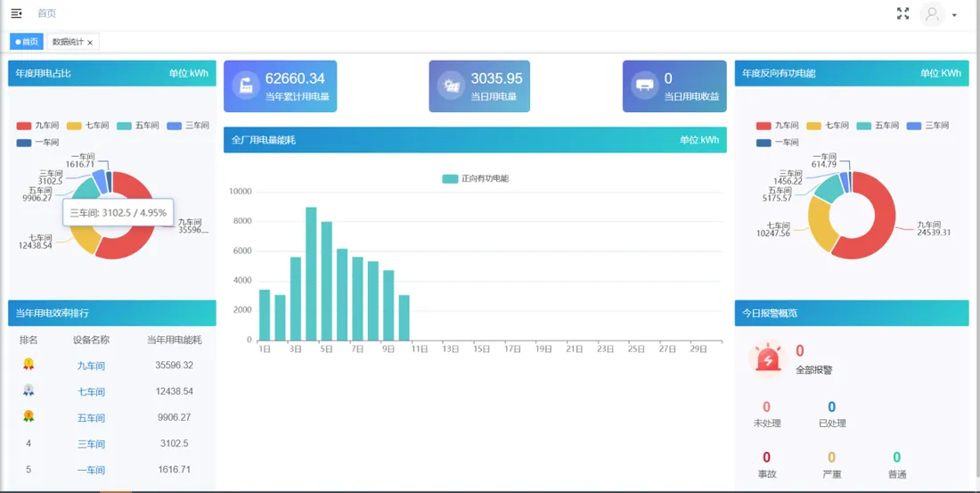The image size is (980, 493).
Task: Close the 数据统计 tab
Action: click(x=90, y=43)
